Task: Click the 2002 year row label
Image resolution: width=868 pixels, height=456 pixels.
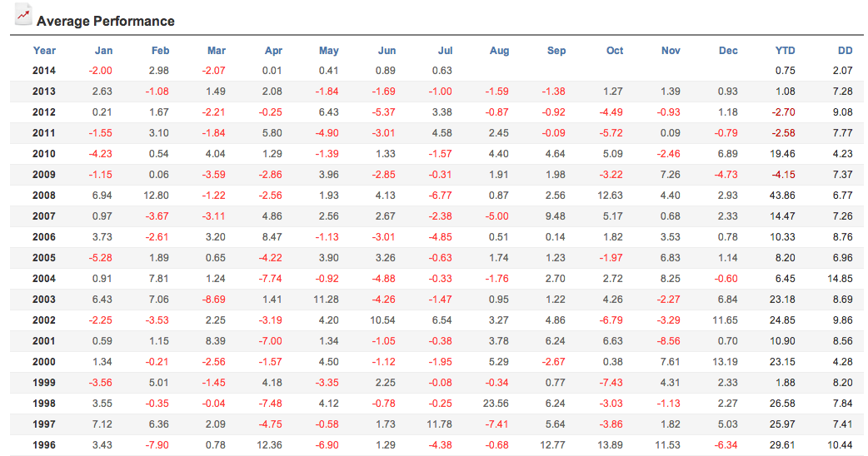Action: (x=43, y=320)
